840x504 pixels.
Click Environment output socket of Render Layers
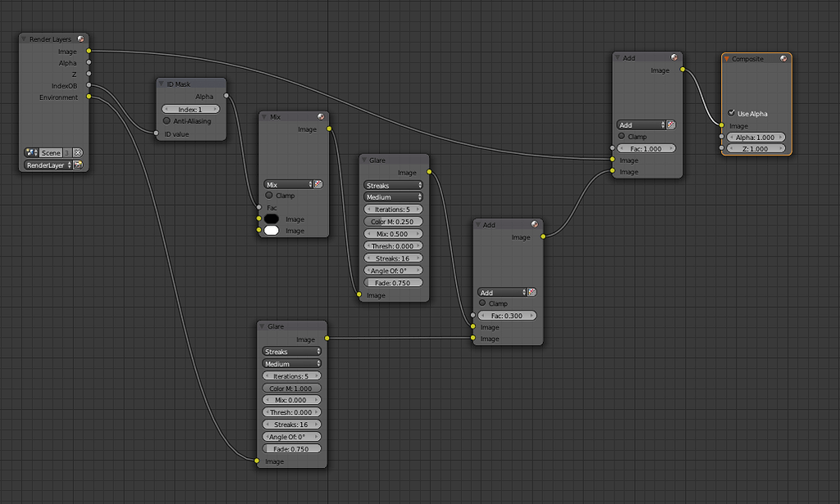(89, 97)
